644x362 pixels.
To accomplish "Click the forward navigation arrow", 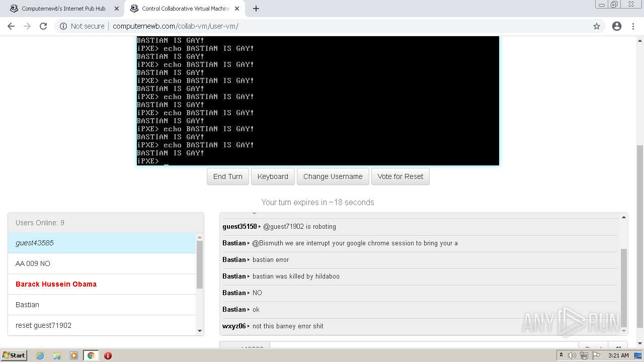I will pos(27,26).
